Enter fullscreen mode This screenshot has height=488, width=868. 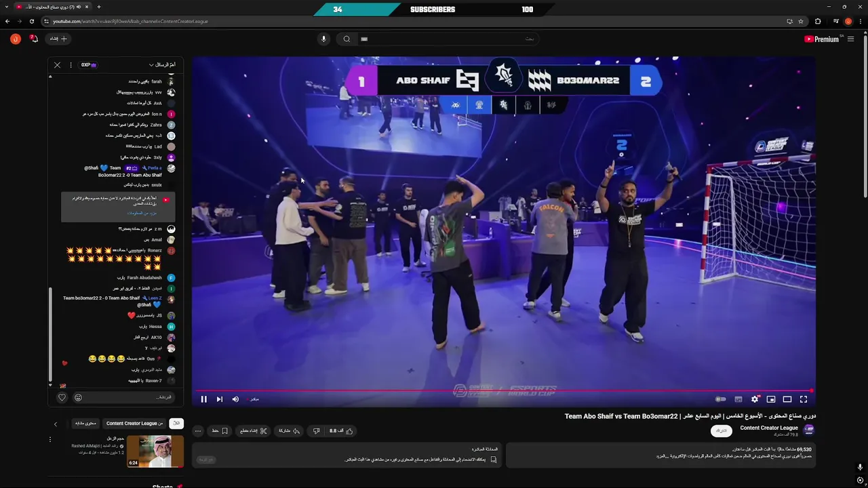(804, 399)
